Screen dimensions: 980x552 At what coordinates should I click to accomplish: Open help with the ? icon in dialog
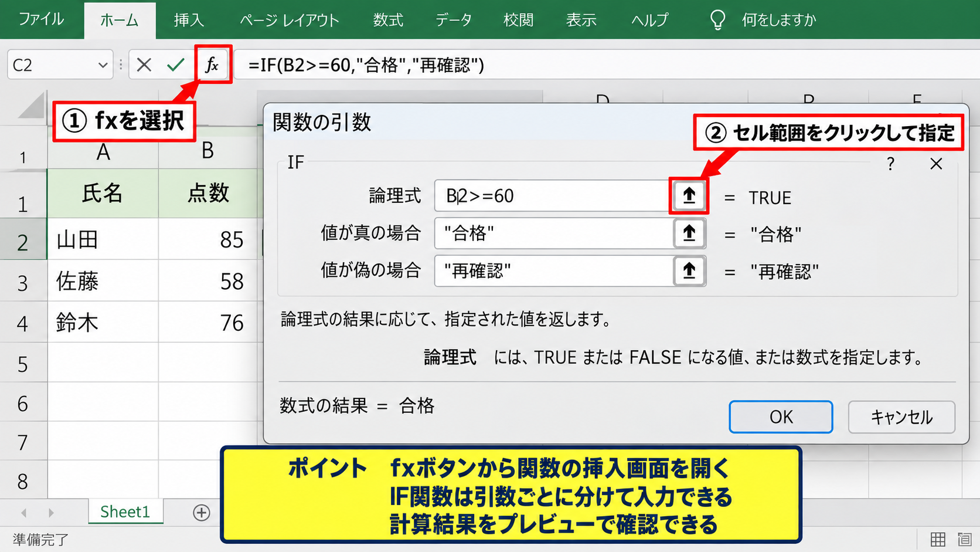890,164
